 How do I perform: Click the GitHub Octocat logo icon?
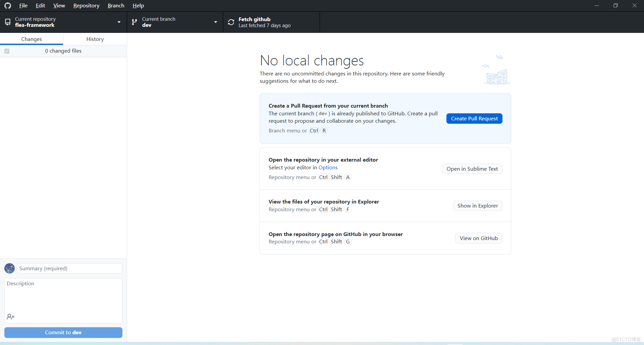click(x=8, y=6)
